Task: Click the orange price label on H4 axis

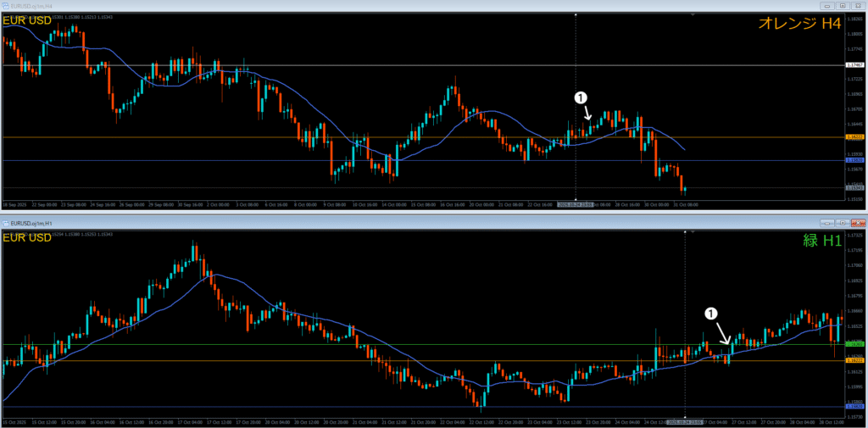Action: click(854, 136)
